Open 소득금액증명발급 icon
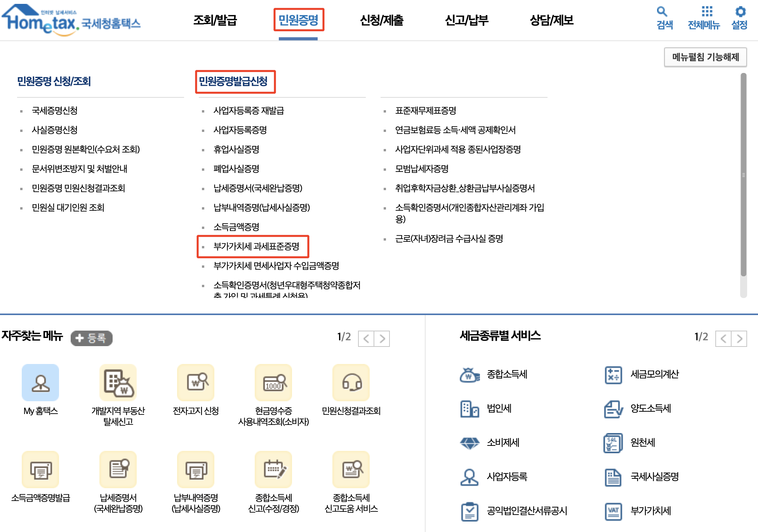 coord(40,470)
